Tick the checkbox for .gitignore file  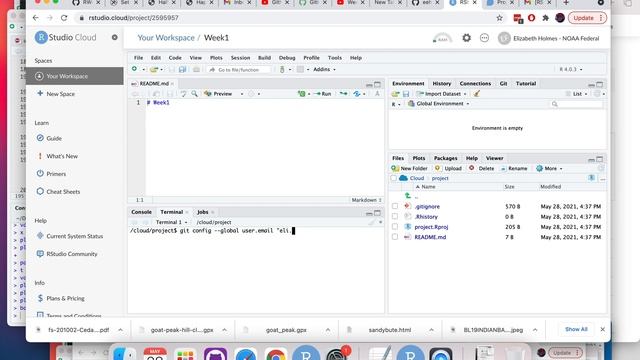pyautogui.click(x=395, y=207)
